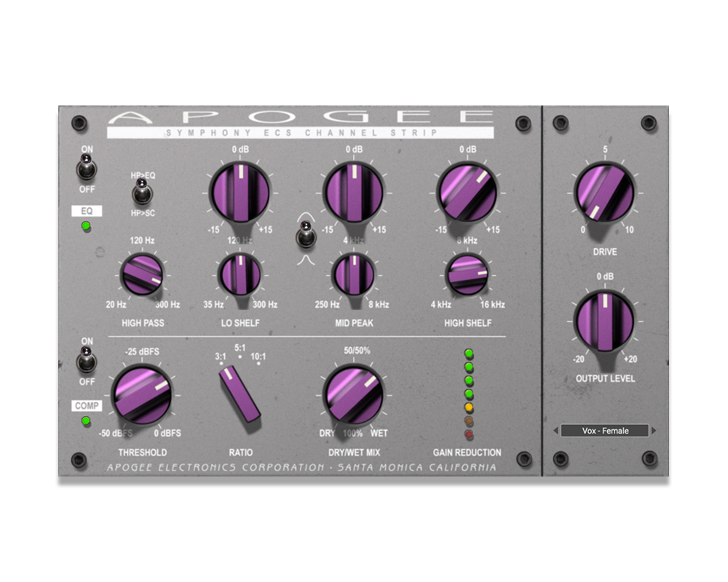
Task: Flip the HP>EQ / HP>SC routing switch
Action: 142,192
